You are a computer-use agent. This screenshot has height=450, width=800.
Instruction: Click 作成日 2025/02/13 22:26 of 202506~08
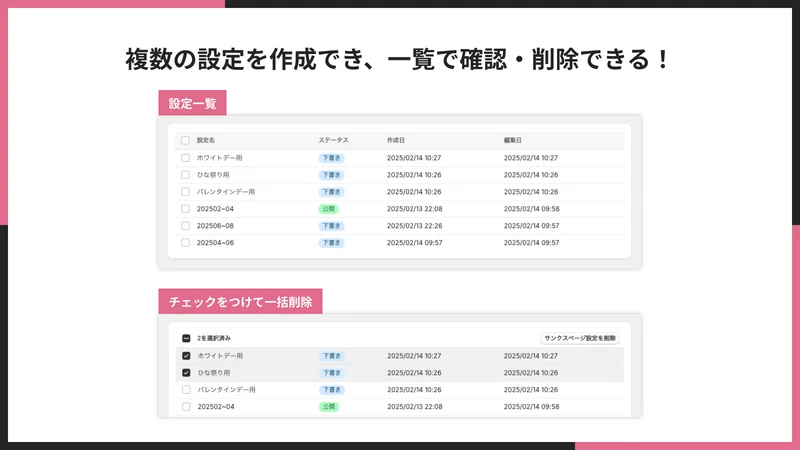point(414,226)
